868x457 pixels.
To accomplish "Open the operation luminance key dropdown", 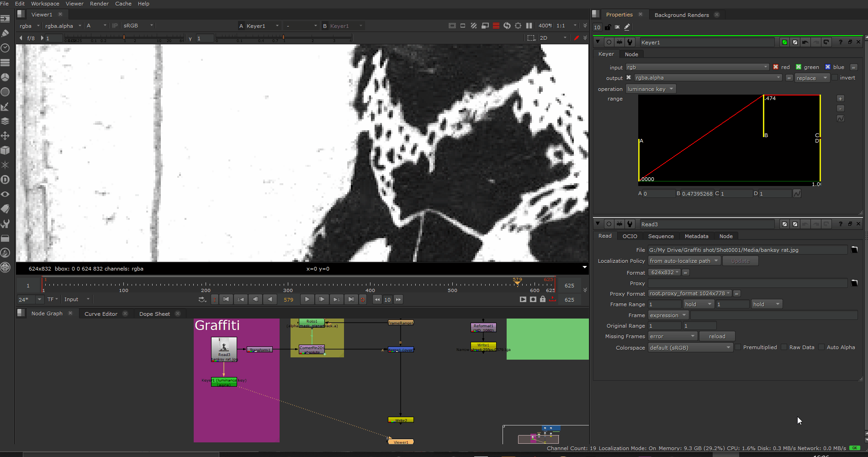I will point(651,89).
